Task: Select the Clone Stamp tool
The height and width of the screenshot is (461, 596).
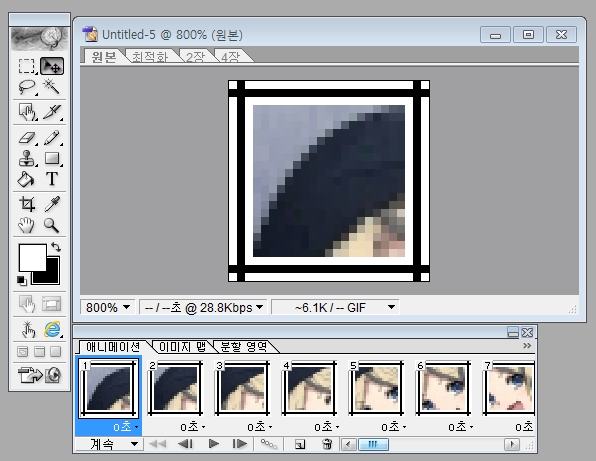Action: click(x=27, y=158)
